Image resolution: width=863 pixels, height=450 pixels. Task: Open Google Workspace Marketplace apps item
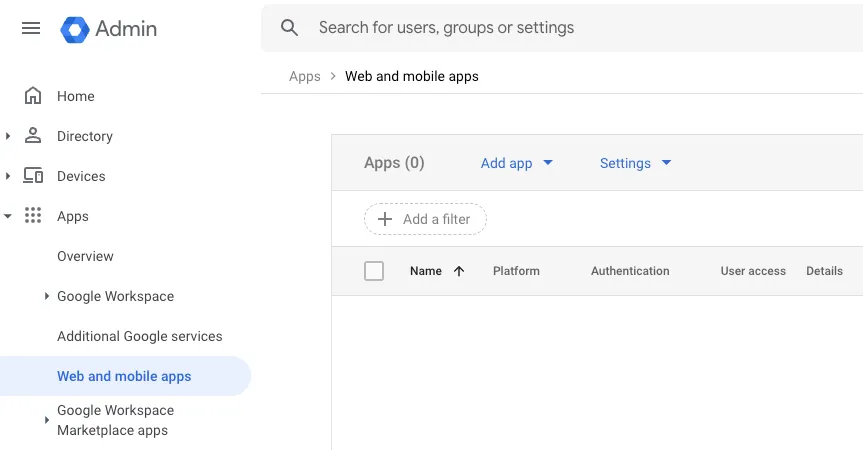pos(116,420)
